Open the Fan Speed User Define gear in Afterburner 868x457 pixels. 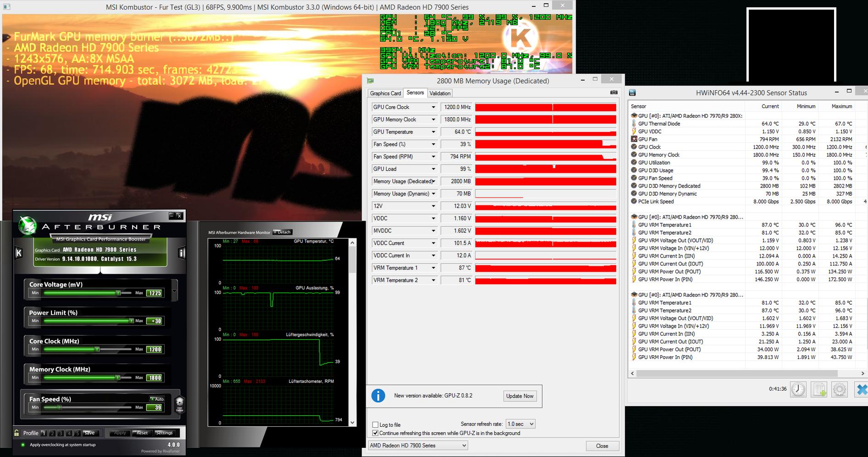tap(180, 404)
